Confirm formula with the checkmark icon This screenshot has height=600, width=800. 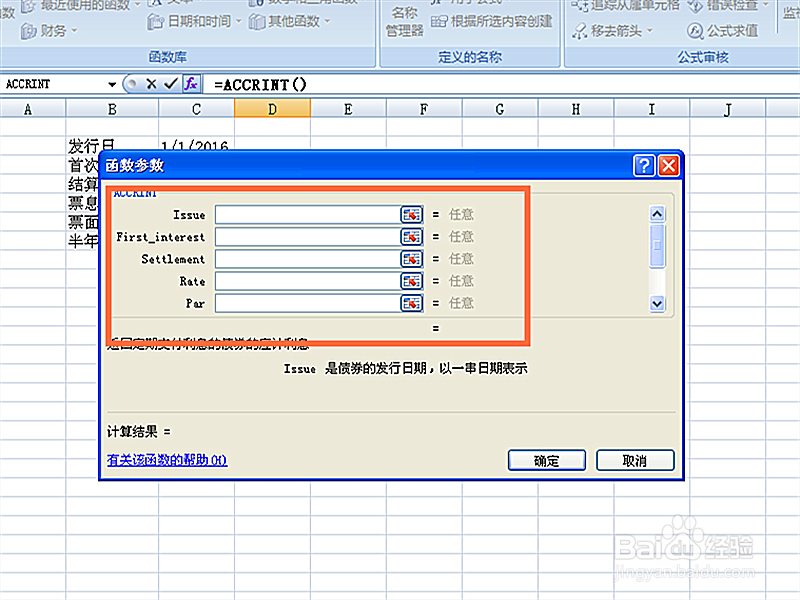170,84
